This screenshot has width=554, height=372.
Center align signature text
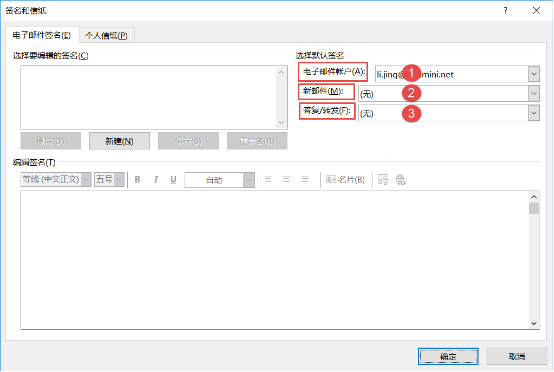click(286, 180)
